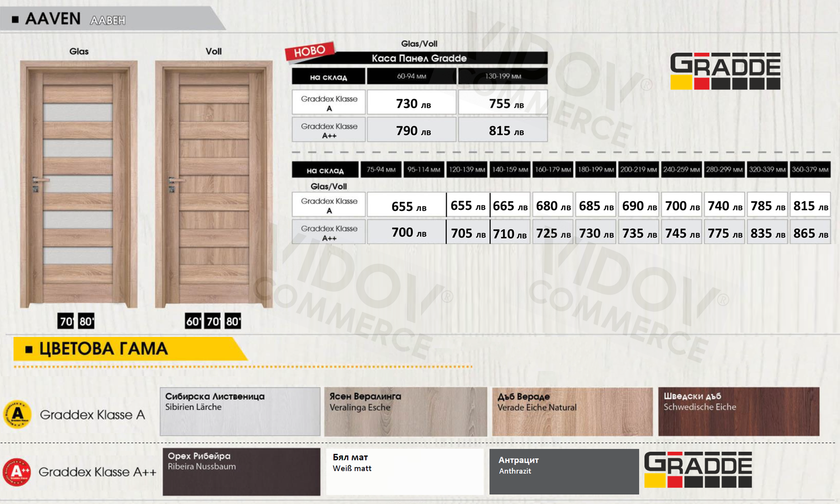Click the 360-379 мм column header

(x=810, y=169)
